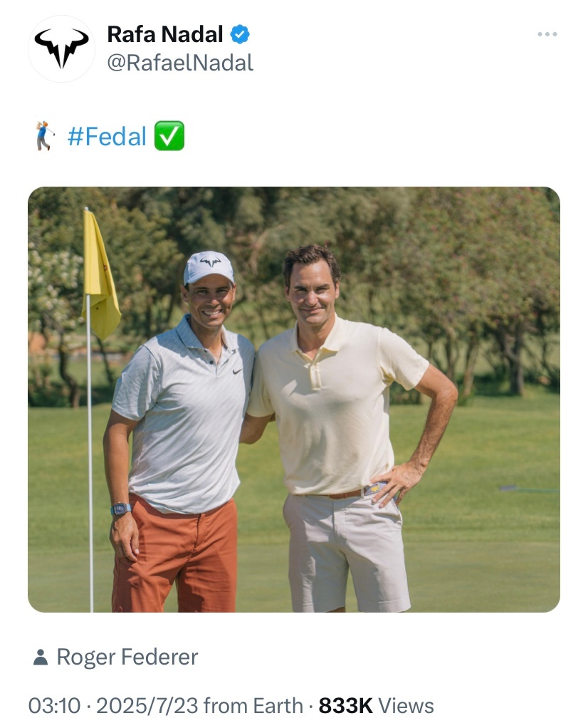This screenshot has height=723, width=588.
Task: Click the white cap with bull logo
Action: pos(209,267)
